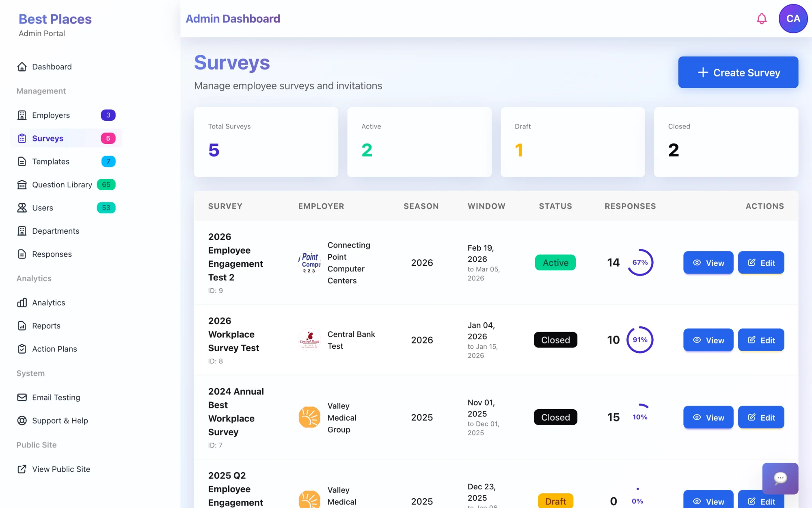Click the Departments building icon

coord(22,231)
